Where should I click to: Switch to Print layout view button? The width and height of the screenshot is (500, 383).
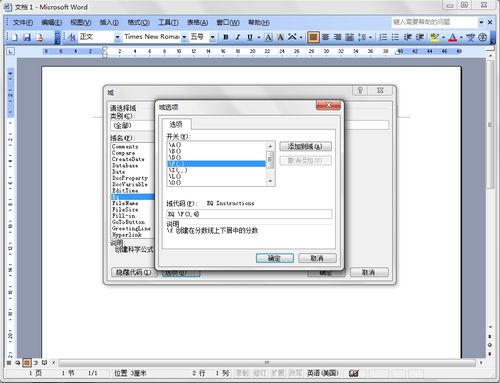tap(27, 363)
